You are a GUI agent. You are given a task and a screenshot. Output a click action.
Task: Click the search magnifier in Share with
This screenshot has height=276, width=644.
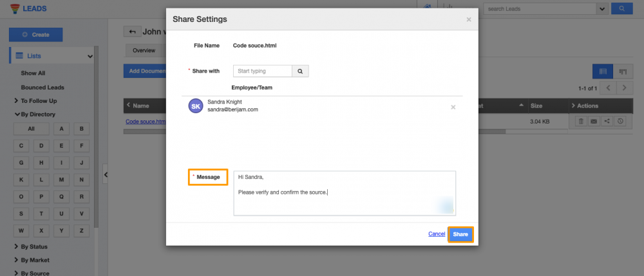[299, 71]
